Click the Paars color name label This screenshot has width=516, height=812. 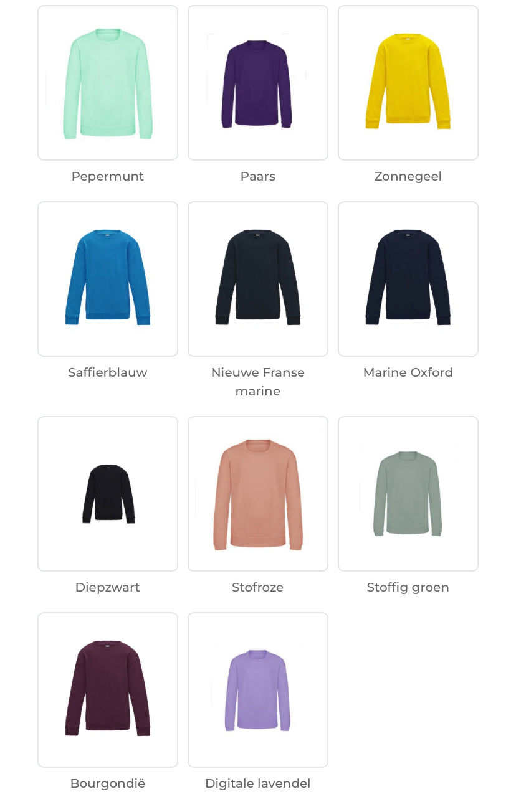coord(258,176)
